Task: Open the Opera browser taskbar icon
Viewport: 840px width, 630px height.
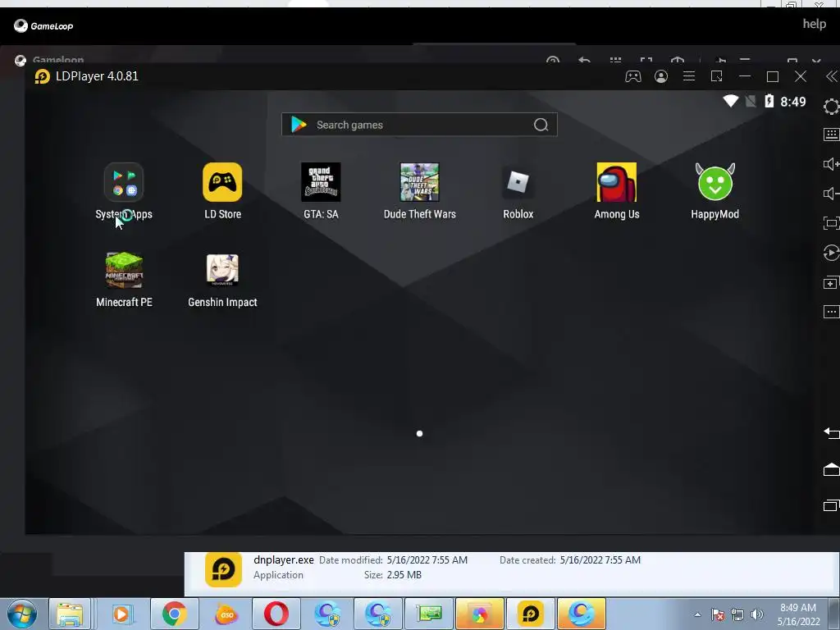Action: (x=276, y=614)
